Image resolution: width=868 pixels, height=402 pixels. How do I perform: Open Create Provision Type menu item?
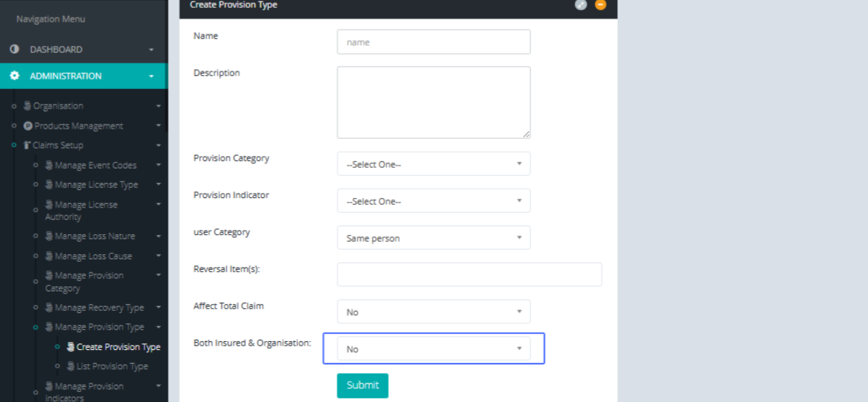click(x=118, y=347)
